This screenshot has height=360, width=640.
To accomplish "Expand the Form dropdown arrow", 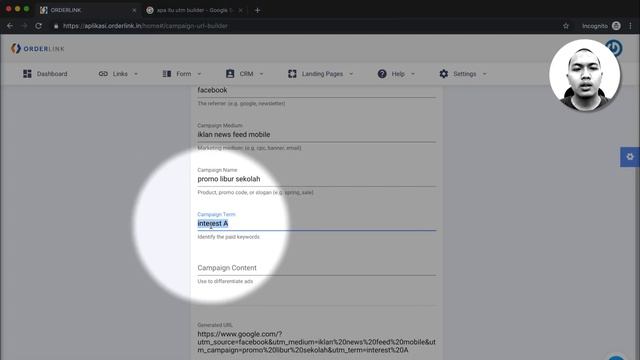I will [199, 74].
